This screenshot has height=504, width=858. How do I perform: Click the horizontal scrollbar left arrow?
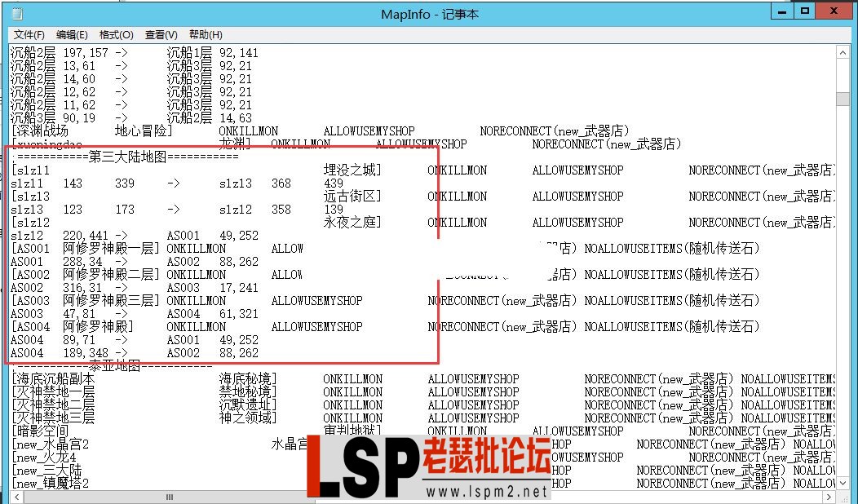(x=16, y=497)
